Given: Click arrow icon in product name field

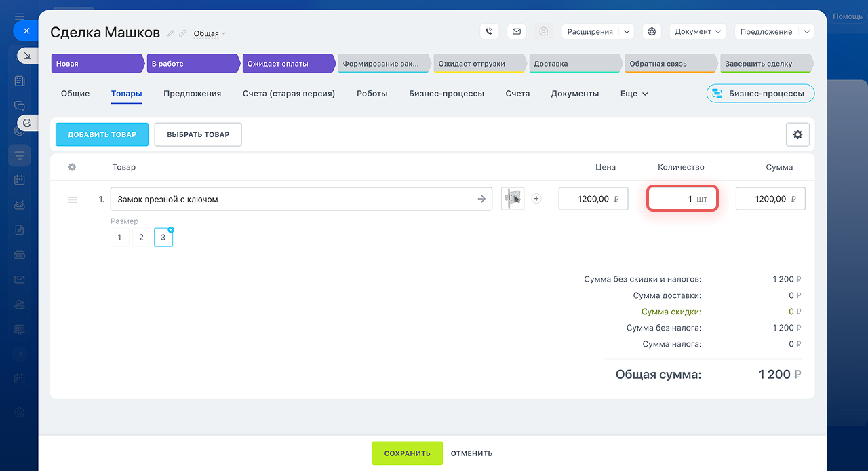Looking at the screenshot, I should (481, 199).
